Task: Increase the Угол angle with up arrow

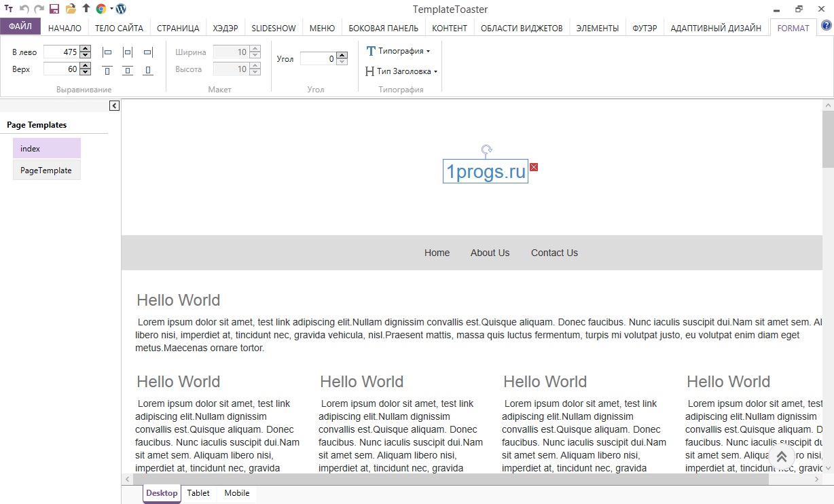Action: [x=342, y=56]
